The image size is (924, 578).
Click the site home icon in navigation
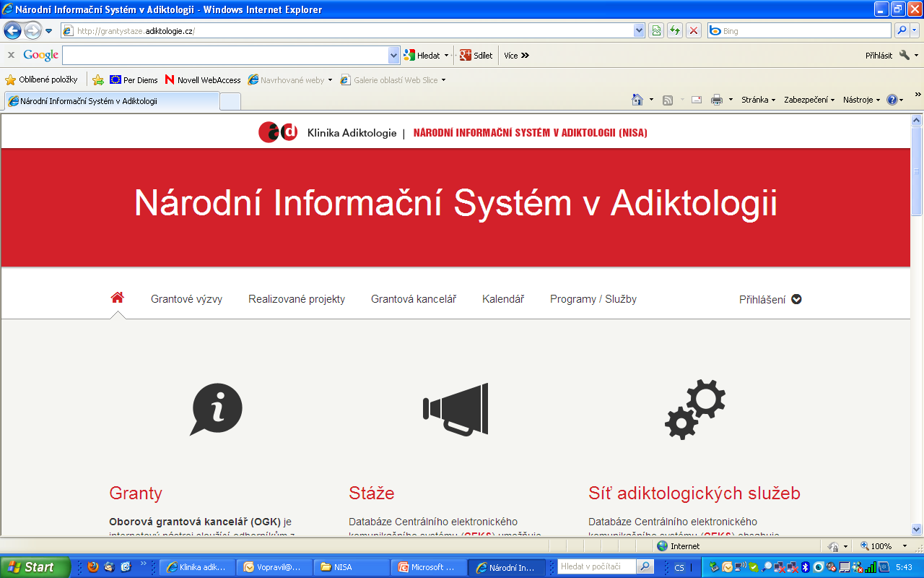(x=117, y=298)
